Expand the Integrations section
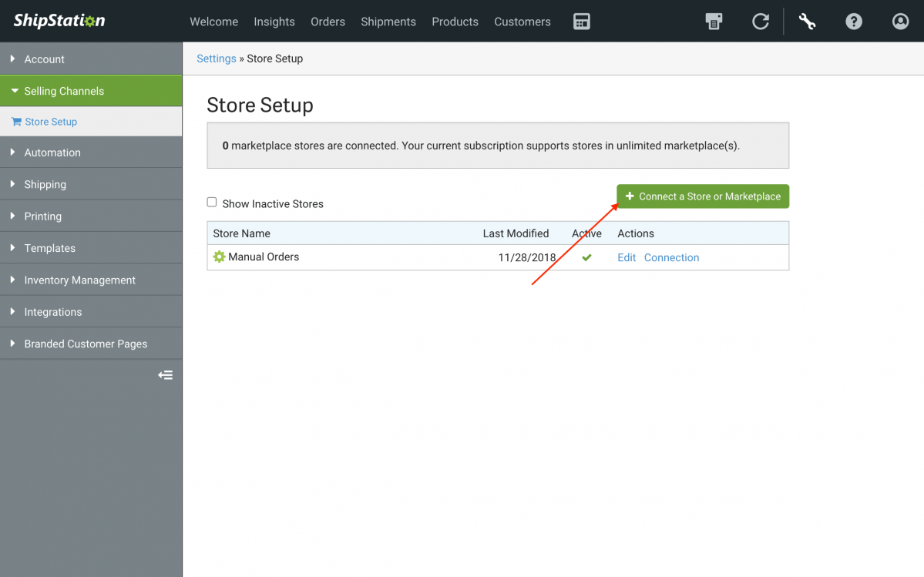This screenshot has height=577, width=924. tap(91, 311)
